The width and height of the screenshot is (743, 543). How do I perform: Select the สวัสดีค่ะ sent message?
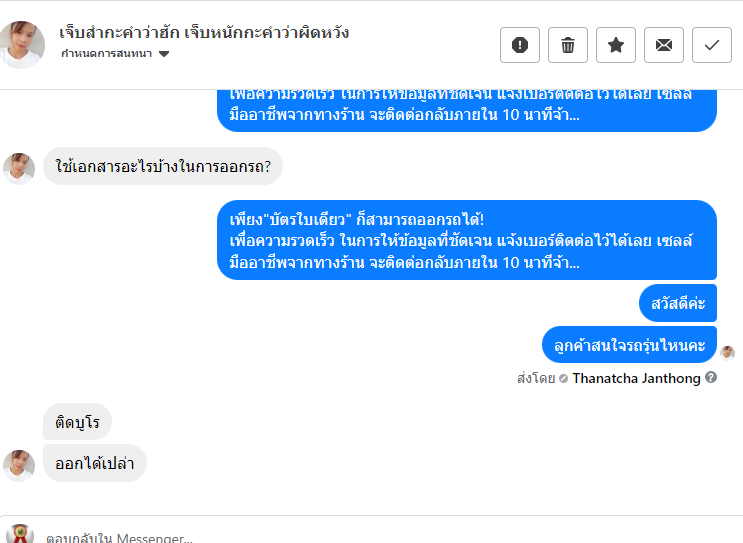click(x=678, y=303)
